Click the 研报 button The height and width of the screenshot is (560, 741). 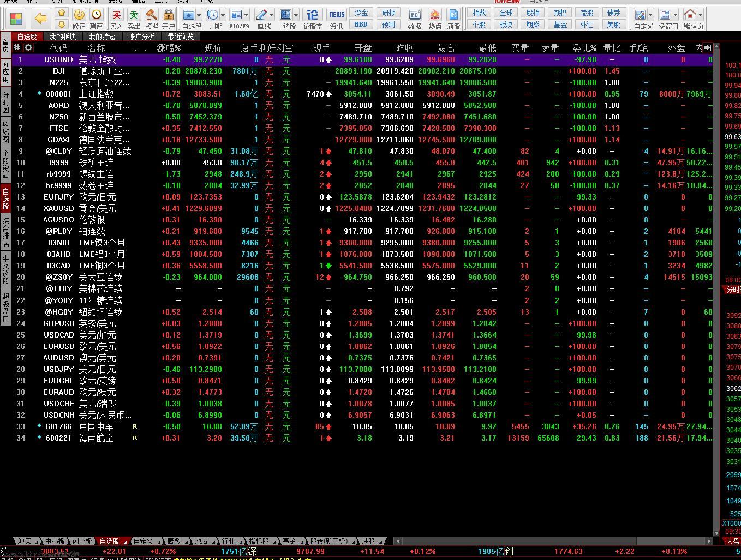tap(389, 13)
